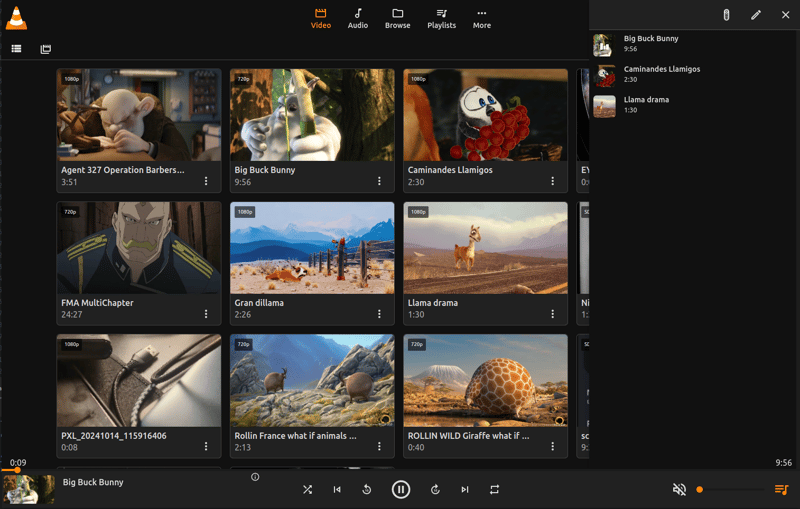Click the FMA MultiChapter title
Viewport: 800px width, 509px height.
point(97,302)
